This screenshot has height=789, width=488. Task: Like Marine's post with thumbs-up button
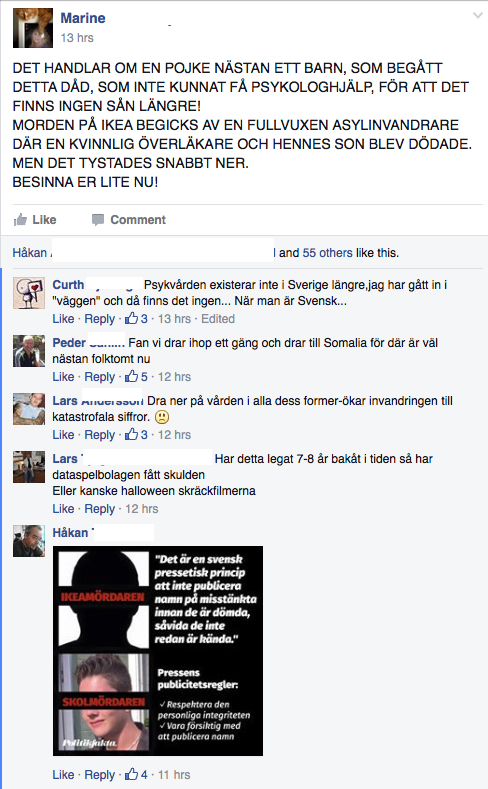coord(35,220)
